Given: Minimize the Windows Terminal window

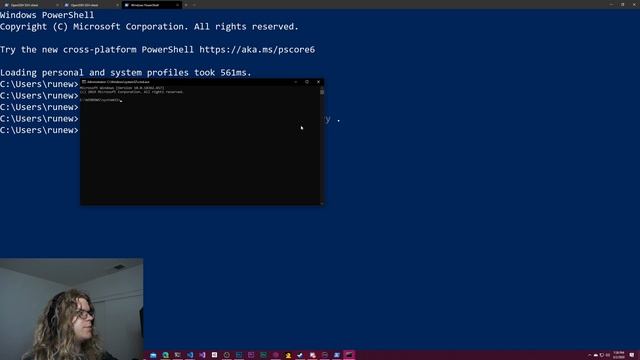Looking at the screenshot, I should click(x=611, y=4).
